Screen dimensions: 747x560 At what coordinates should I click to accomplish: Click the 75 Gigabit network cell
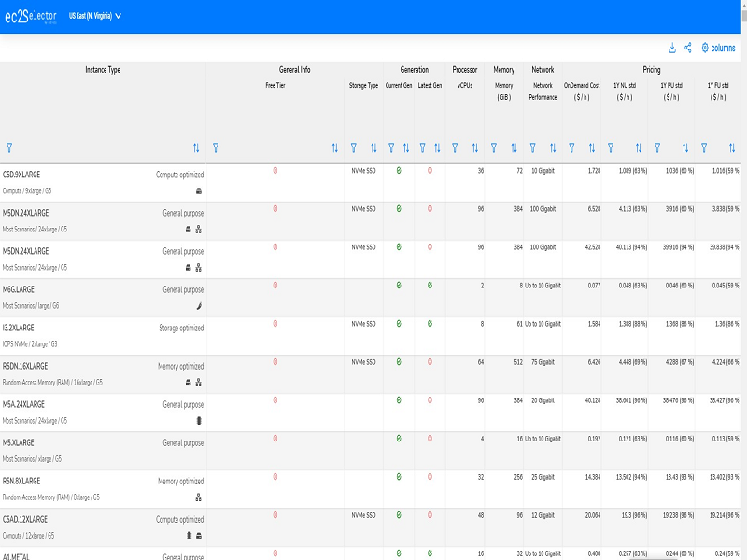click(x=543, y=362)
